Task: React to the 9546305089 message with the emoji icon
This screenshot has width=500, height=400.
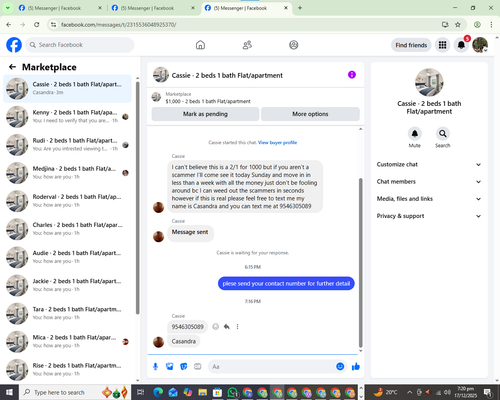Action: 216,327
